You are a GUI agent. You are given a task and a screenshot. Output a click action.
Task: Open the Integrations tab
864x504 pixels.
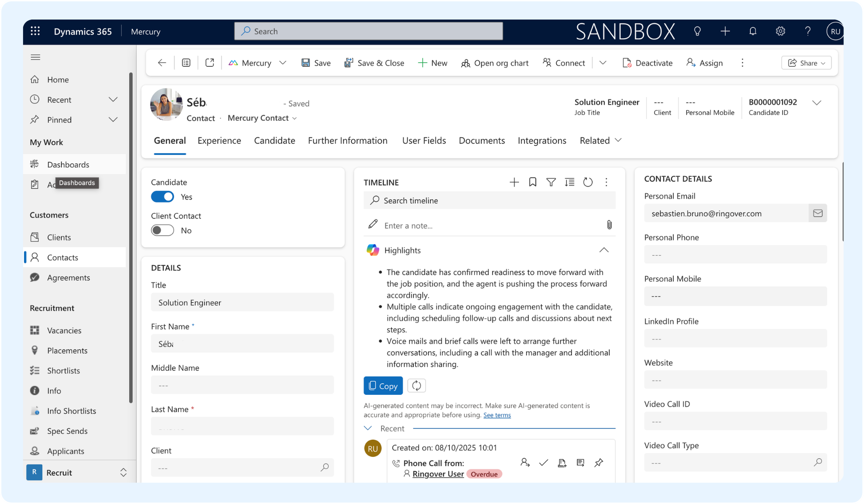(542, 141)
